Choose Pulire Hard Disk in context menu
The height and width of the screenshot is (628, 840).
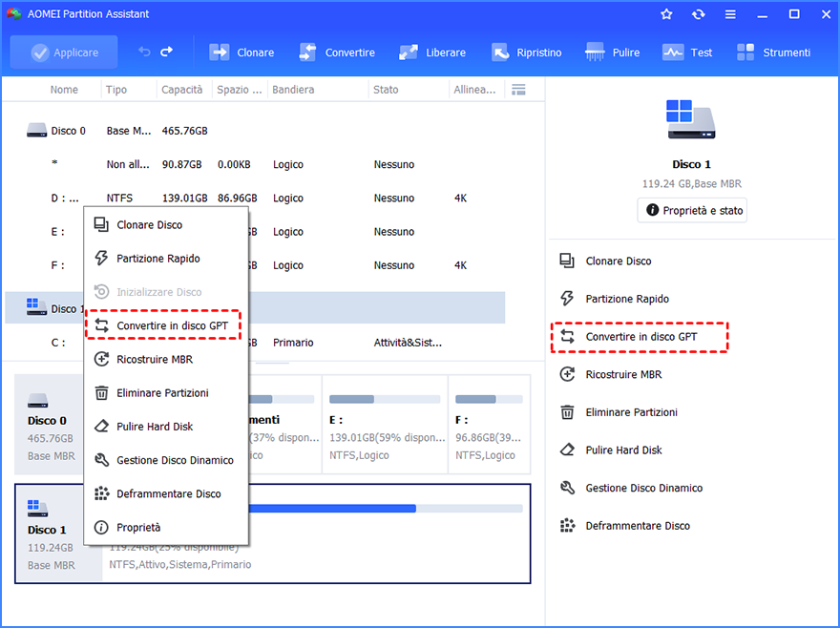[166, 427]
